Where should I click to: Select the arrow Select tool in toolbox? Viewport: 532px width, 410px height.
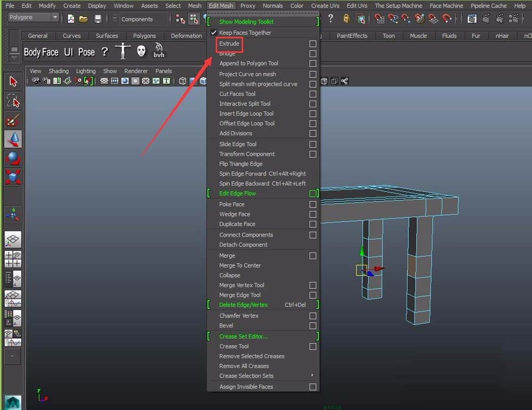point(13,82)
